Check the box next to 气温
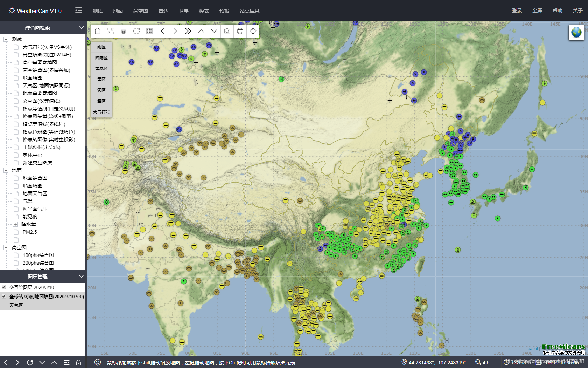The height and width of the screenshot is (368, 588). tap(16, 201)
